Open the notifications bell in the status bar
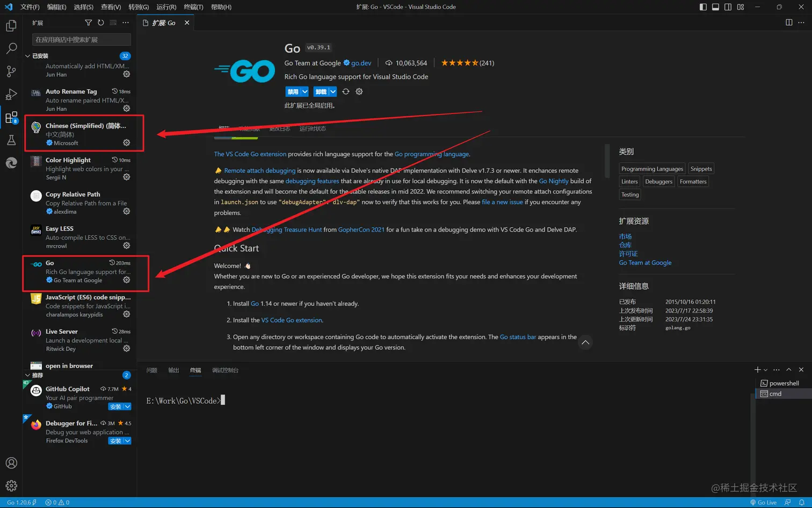Screen dimensions: 812x508 click(x=801, y=503)
